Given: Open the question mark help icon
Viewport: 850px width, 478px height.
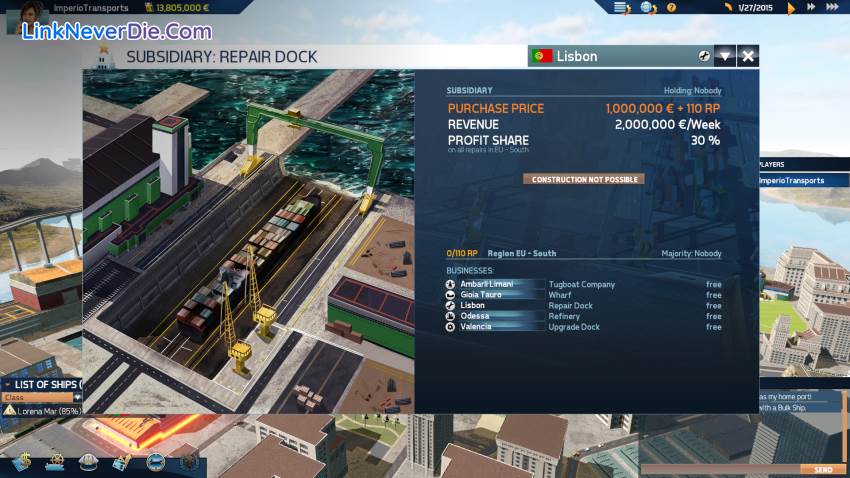Looking at the screenshot, I should (x=671, y=8).
